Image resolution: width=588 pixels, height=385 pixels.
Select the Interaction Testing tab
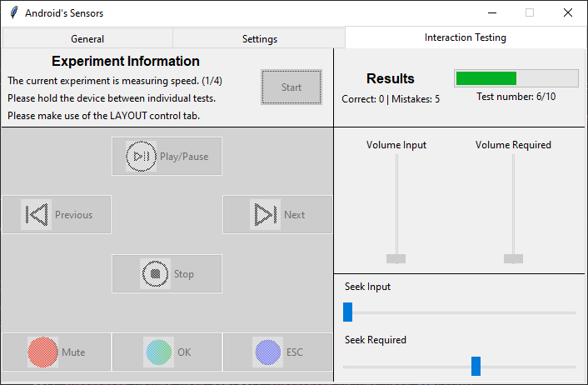[465, 37]
